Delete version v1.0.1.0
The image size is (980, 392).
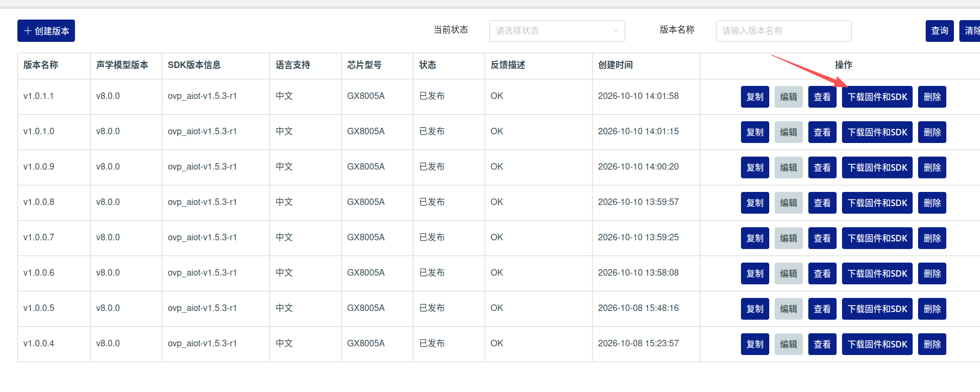[932, 132]
